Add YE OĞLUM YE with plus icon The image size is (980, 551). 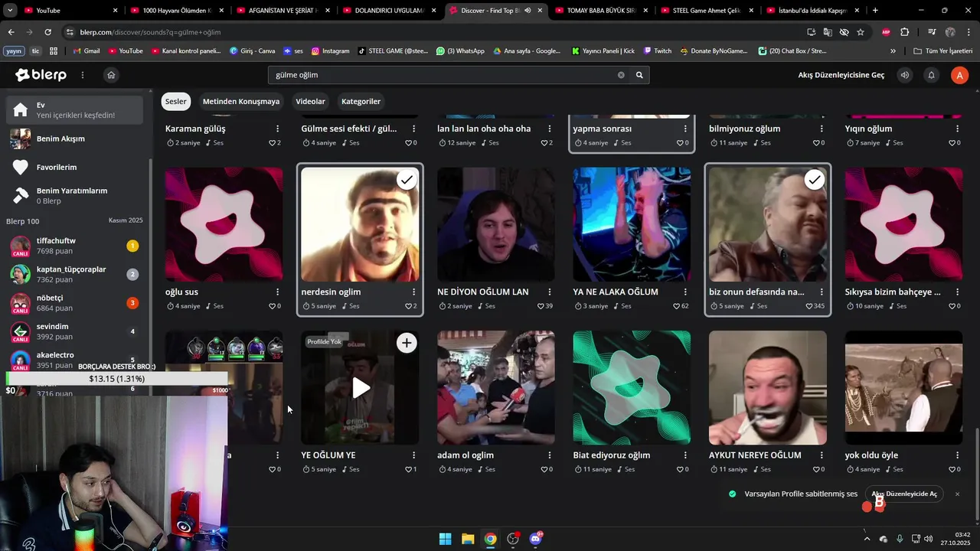pos(407,343)
